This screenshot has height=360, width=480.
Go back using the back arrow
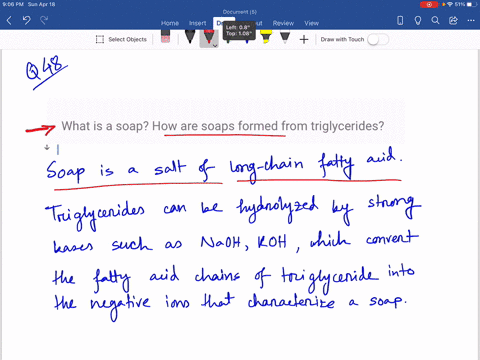(x=9, y=21)
